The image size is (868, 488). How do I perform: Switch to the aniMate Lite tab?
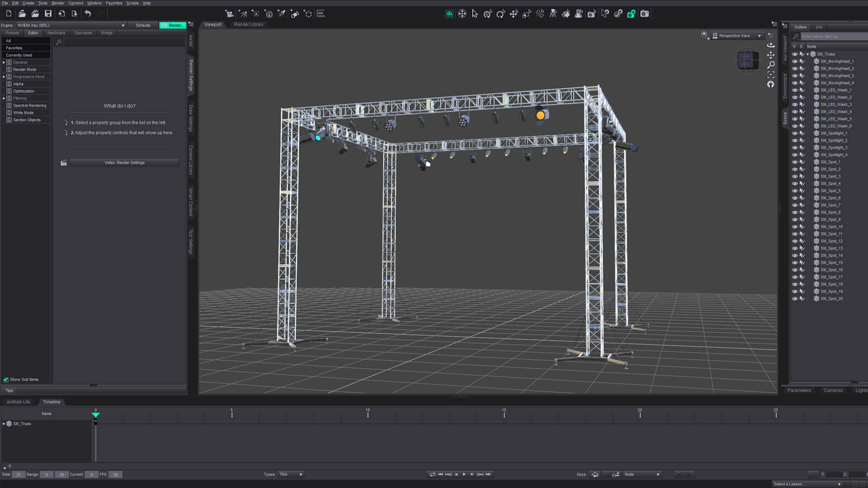tap(18, 402)
